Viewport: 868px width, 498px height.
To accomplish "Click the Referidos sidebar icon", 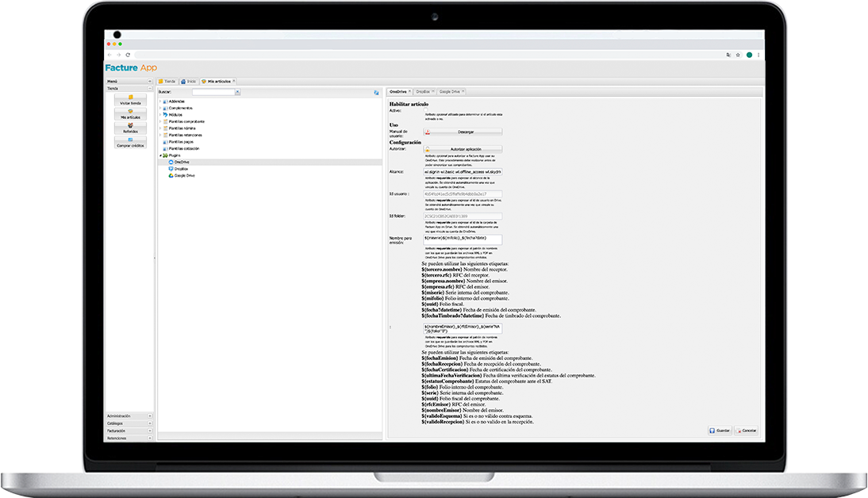I will point(130,128).
